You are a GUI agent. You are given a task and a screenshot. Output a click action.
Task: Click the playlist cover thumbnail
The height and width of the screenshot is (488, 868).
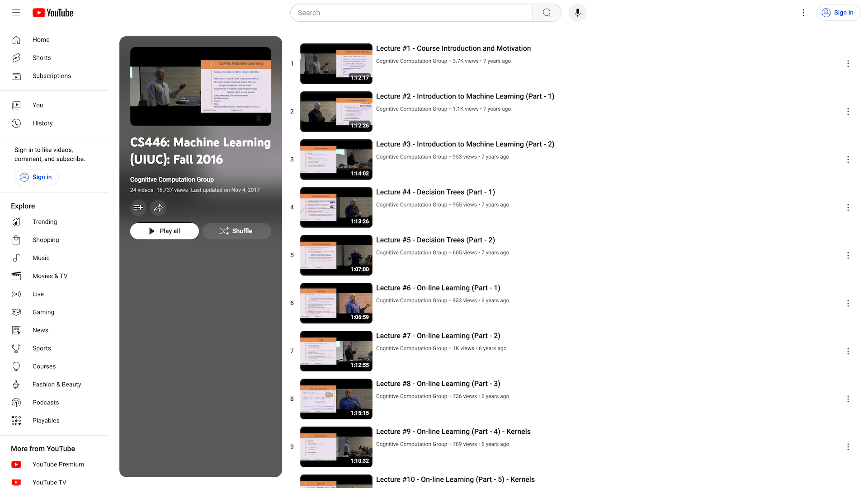click(x=201, y=86)
